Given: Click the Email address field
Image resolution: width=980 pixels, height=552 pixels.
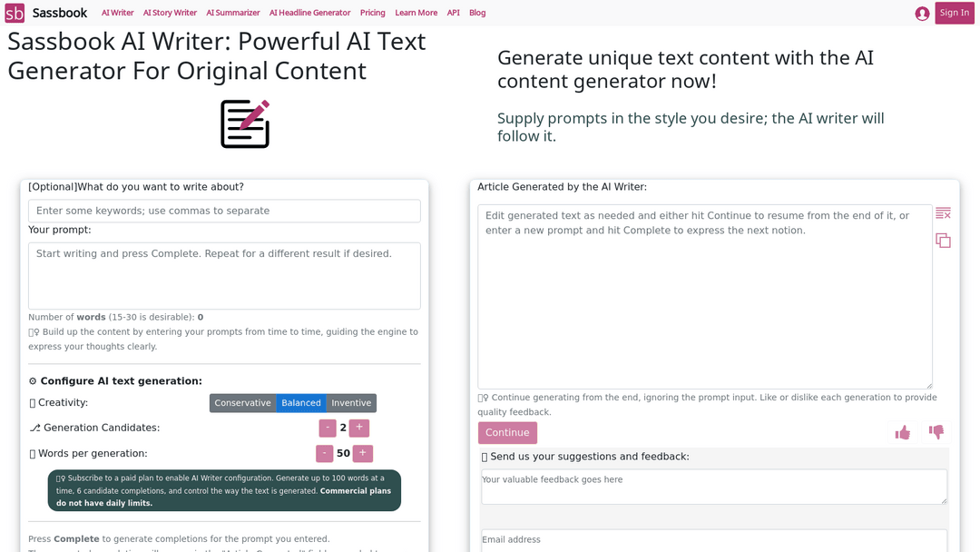Looking at the screenshot, I should (x=714, y=540).
